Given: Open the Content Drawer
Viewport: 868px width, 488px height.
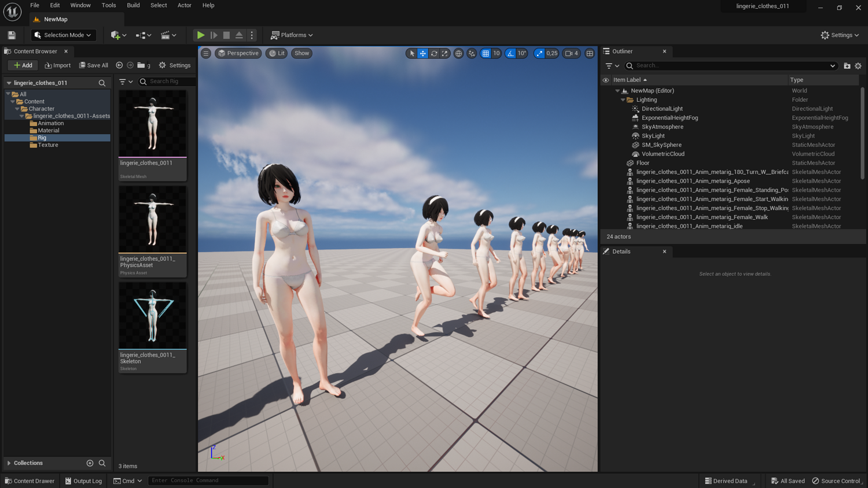Looking at the screenshot, I should click(30, 481).
